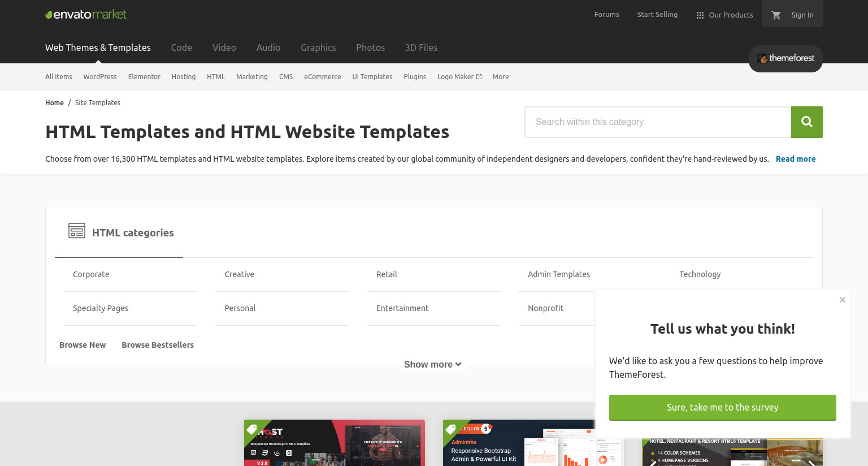Viewport: 868px width, 466px height.
Task: Open All Items in the subnav
Action: (59, 77)
